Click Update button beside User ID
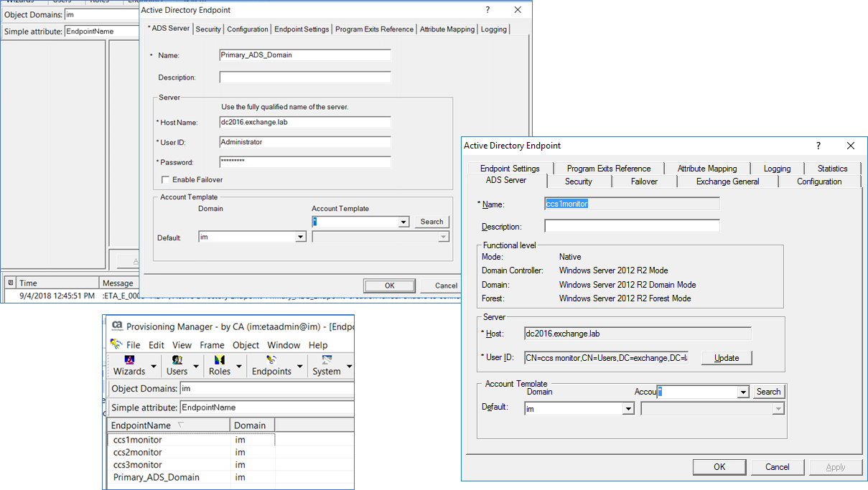 (727, 358)
